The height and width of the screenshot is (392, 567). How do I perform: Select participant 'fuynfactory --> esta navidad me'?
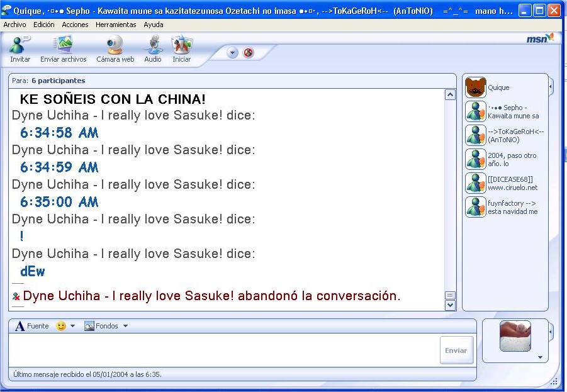pos(512,207)
